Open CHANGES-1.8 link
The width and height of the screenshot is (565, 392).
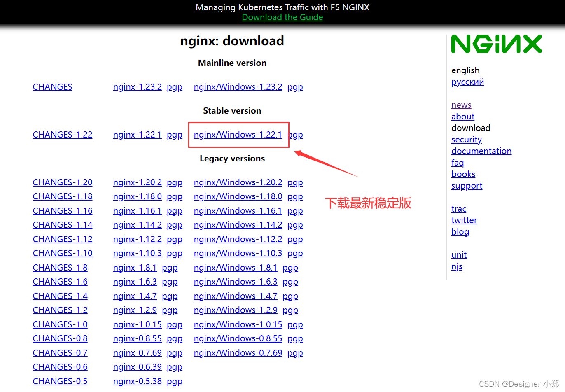pyautogui.click(x=60, y=268)
